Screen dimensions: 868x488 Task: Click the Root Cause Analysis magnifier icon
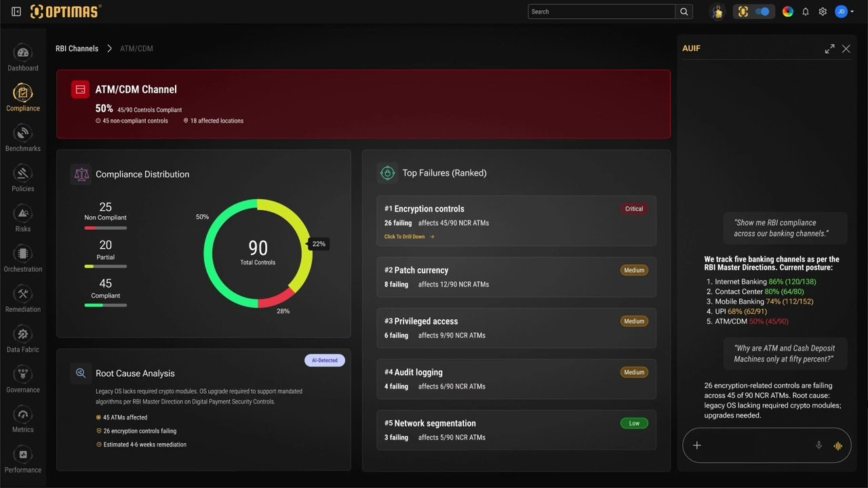click(81, 373)
